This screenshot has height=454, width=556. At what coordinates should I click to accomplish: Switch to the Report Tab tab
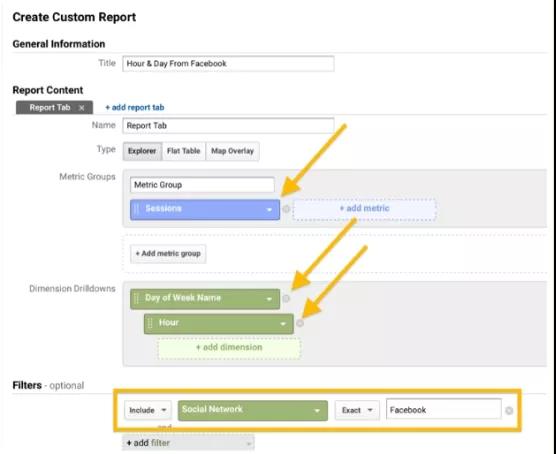50,107
